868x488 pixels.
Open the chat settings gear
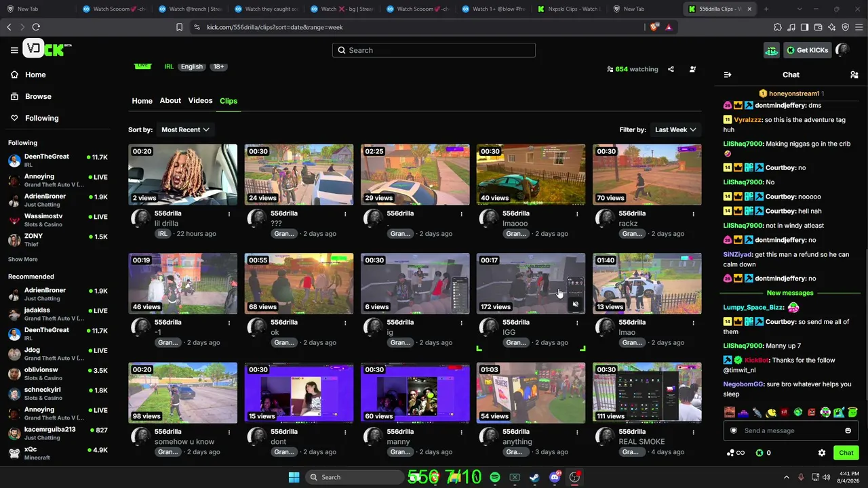[822, 453]
